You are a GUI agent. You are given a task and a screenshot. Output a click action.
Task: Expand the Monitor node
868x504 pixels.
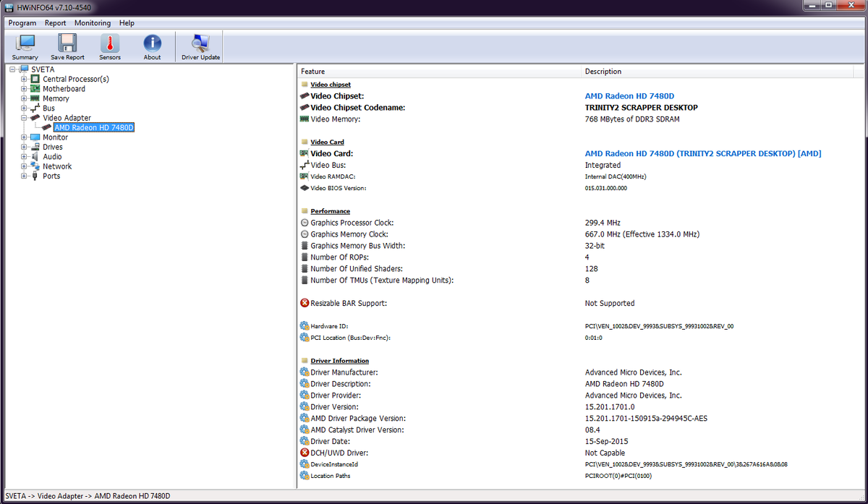[25, 137]
